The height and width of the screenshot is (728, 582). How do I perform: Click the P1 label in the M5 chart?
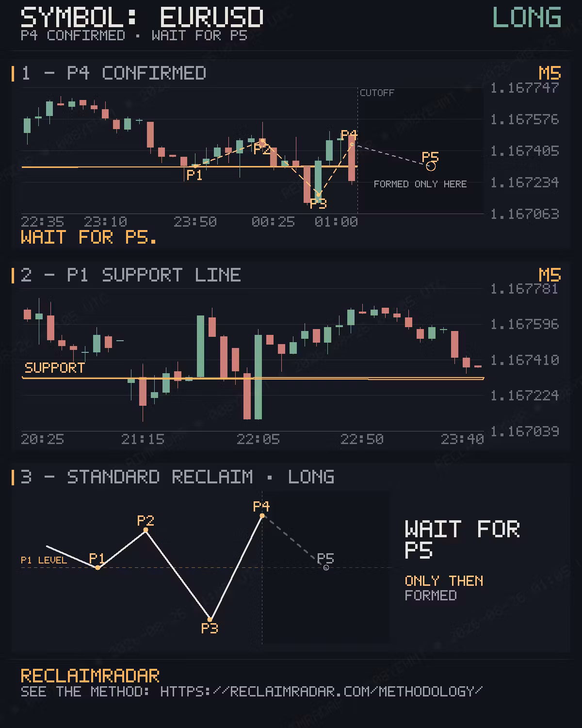pos(194,175)
